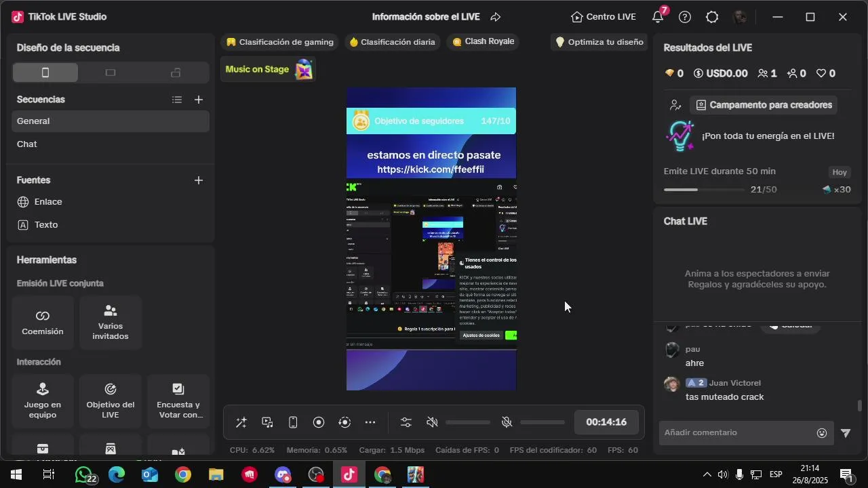This screenshot has height=488, width=868.
Task: Open the gift bag tool
Action: tap(111, 448)
